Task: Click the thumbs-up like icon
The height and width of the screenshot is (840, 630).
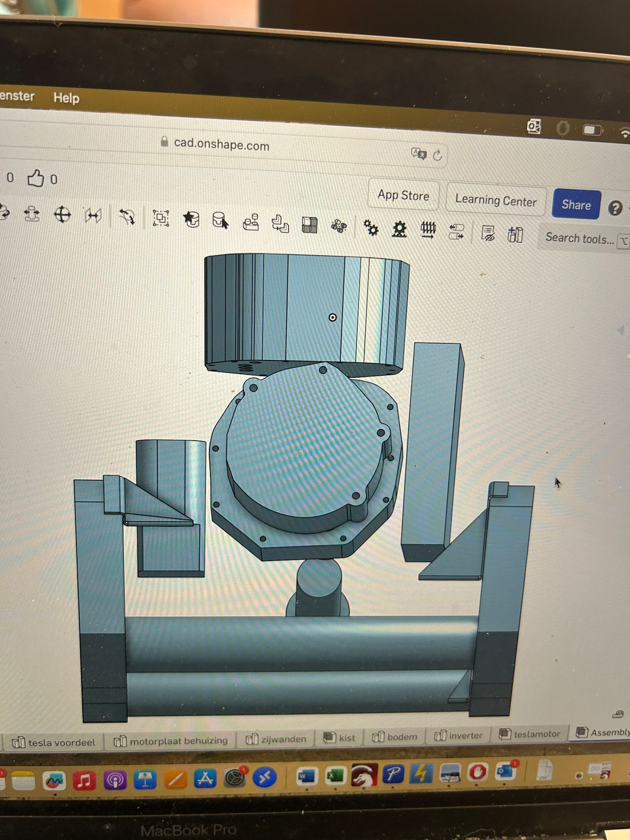Action: (x=36, y=178)
